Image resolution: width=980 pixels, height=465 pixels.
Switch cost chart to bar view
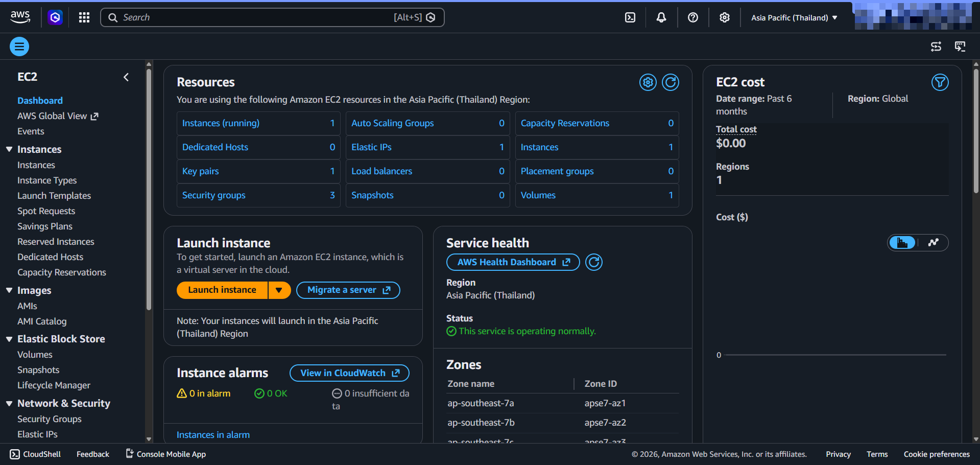pos(903,243)
